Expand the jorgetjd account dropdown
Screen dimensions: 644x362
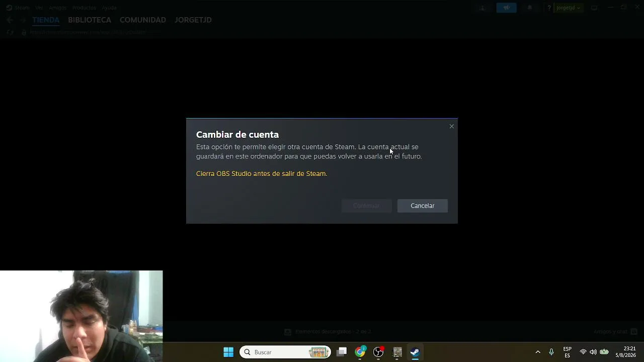tap(569, 8)
